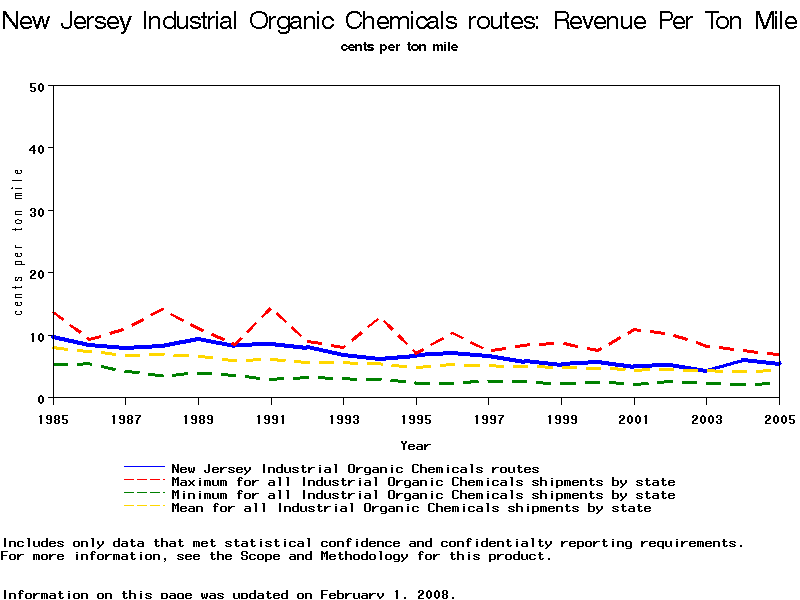Image resolution: width=800 pixels, height=600 pixels.
Task: Click the chart title about New Jersey routes
Action: coord(400,21)
